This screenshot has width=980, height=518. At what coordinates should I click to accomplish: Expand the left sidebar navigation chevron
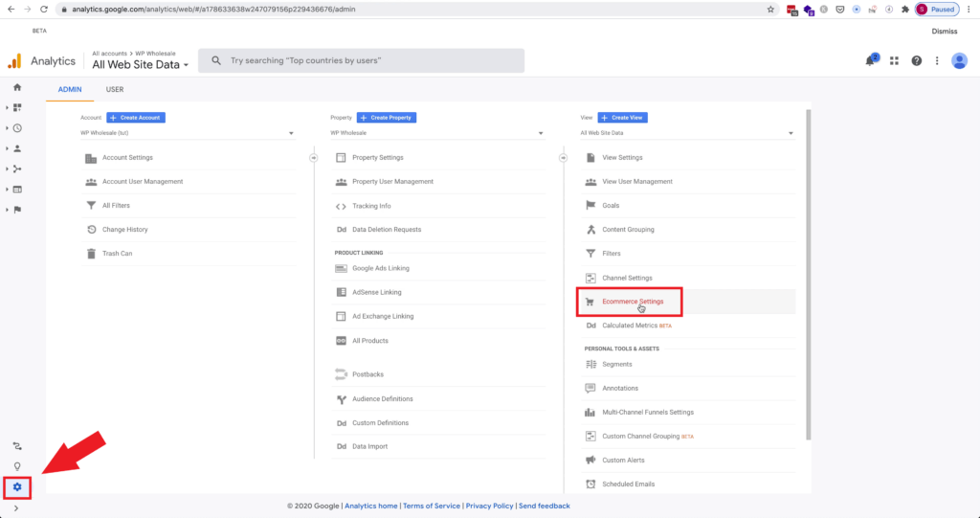16,508
